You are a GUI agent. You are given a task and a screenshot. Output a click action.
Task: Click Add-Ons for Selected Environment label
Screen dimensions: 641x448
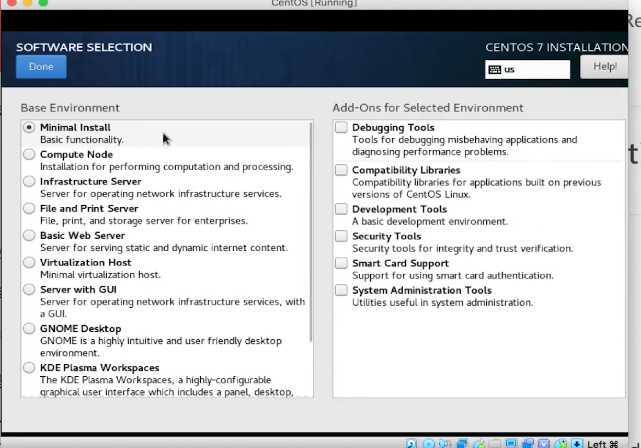point(428,108)
